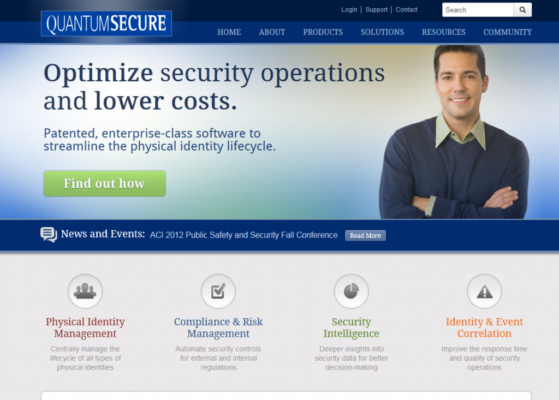Click the Identity & Event warning triangle icon
The image size is (559, 400).
484,291
